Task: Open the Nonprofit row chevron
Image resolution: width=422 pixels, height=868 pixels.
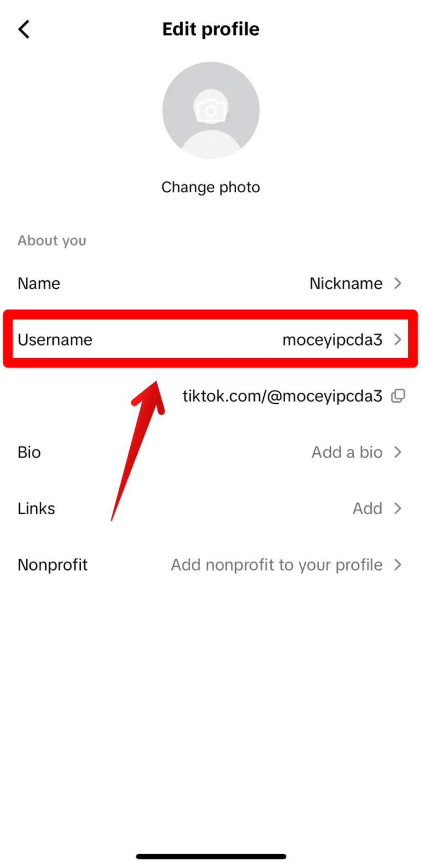Action: 397,565
